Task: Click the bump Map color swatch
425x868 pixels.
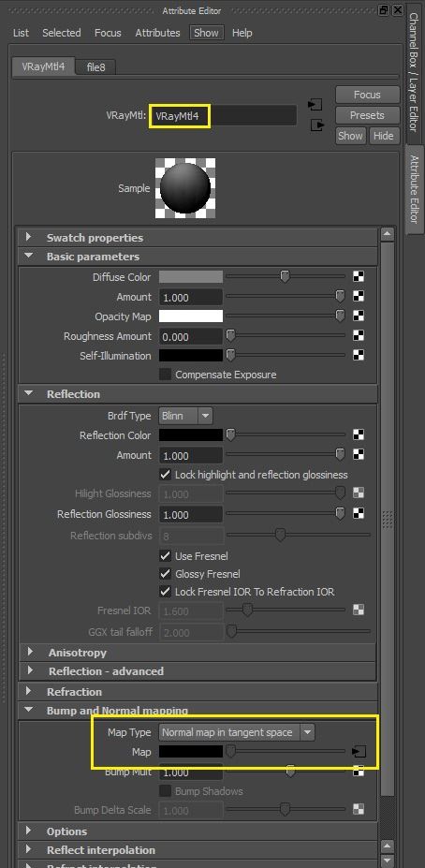Action: point(191,752)
